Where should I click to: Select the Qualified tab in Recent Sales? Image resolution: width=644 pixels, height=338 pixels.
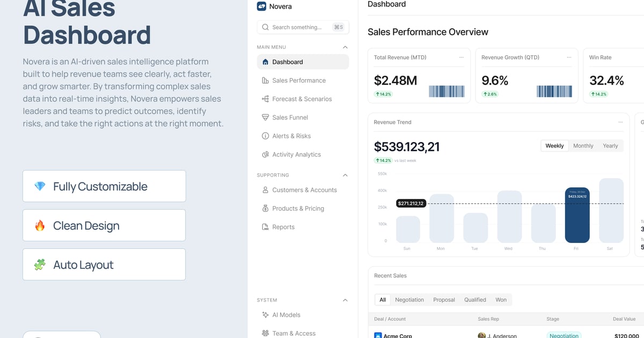click(x=475, y=300)
